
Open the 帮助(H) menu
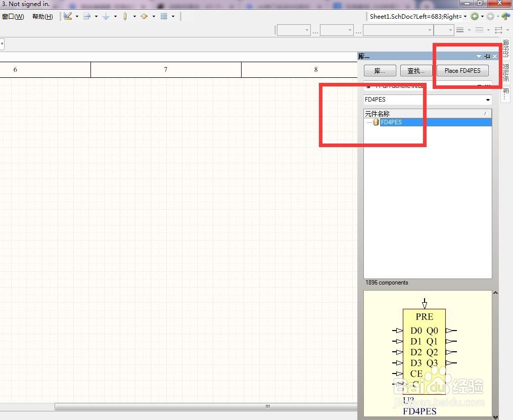pos(42,16)
